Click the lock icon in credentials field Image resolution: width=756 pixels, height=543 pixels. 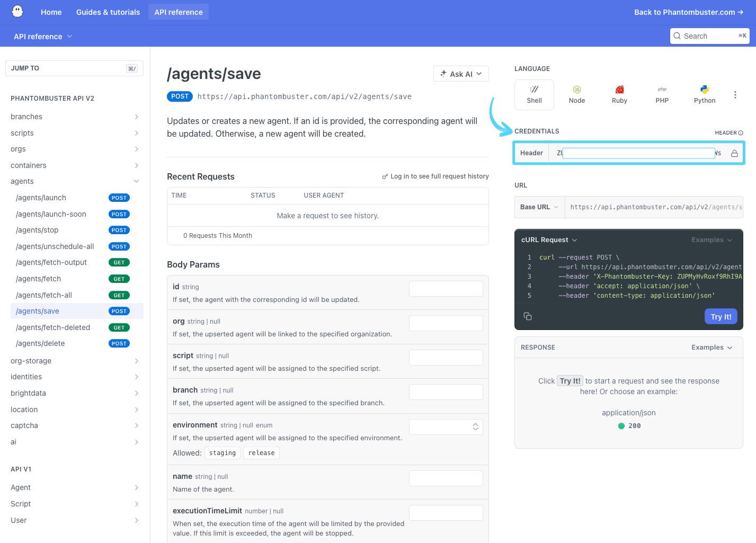pyautogui.click(x=734, y=153)
